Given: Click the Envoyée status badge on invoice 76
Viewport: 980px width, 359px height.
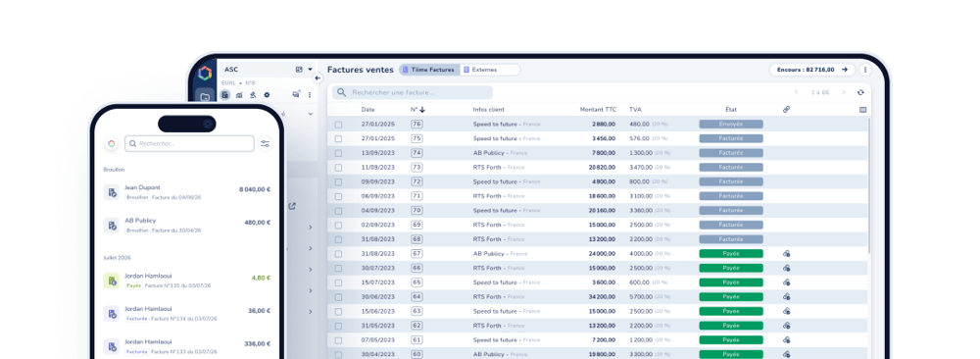Looking at the screenshot, I should click(x=731, y=125).
